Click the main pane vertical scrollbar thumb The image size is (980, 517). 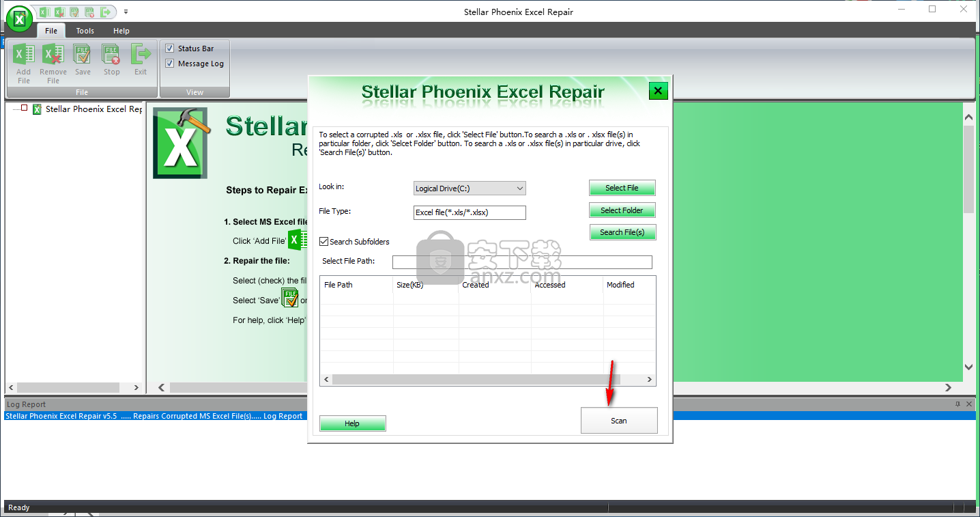coord(968,169)
